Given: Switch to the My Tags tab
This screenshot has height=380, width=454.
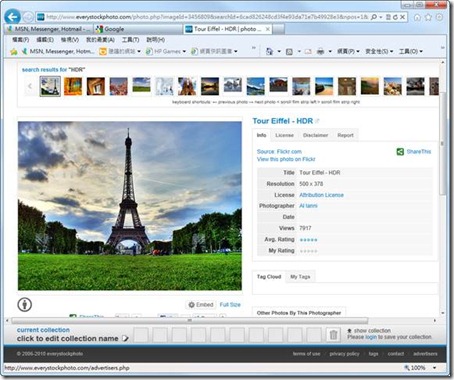Looking at the screenshot, I should point(300,277).
